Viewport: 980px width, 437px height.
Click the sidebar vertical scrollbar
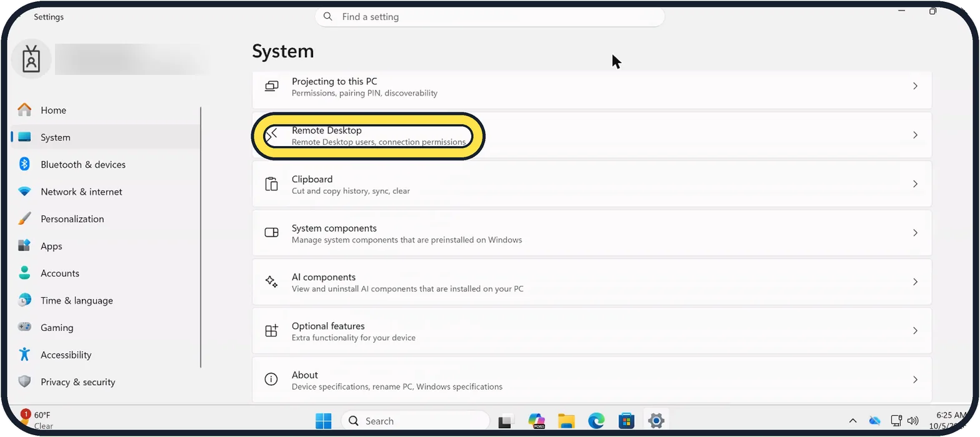tap(201, 237)
